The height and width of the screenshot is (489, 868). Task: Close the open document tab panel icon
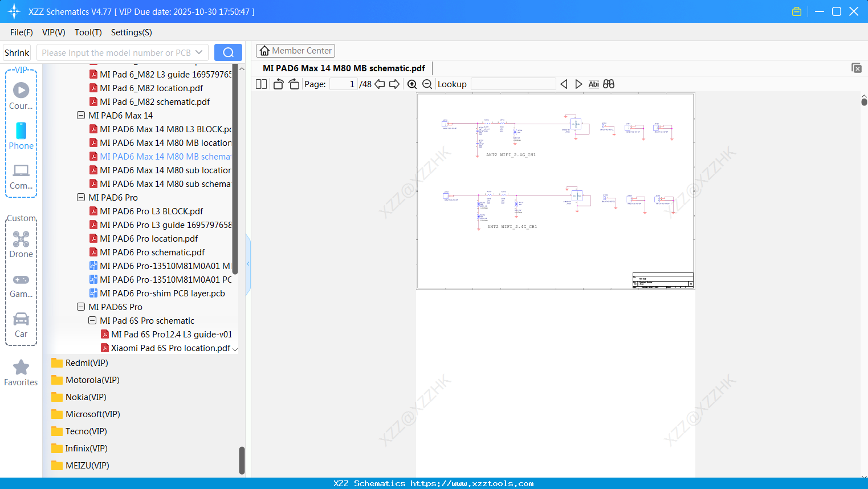(x=857, y=68)
